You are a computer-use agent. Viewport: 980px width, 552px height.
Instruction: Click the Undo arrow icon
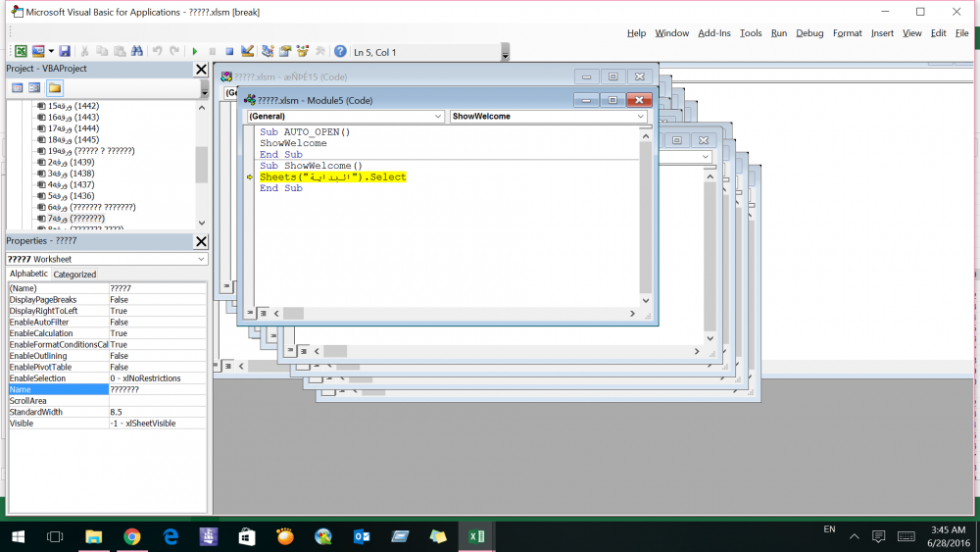157,51
